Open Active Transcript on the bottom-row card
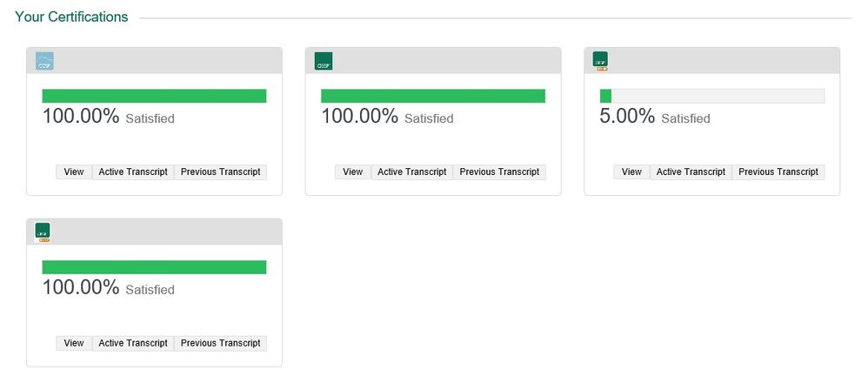868x370 pixels. coord(133,343)
